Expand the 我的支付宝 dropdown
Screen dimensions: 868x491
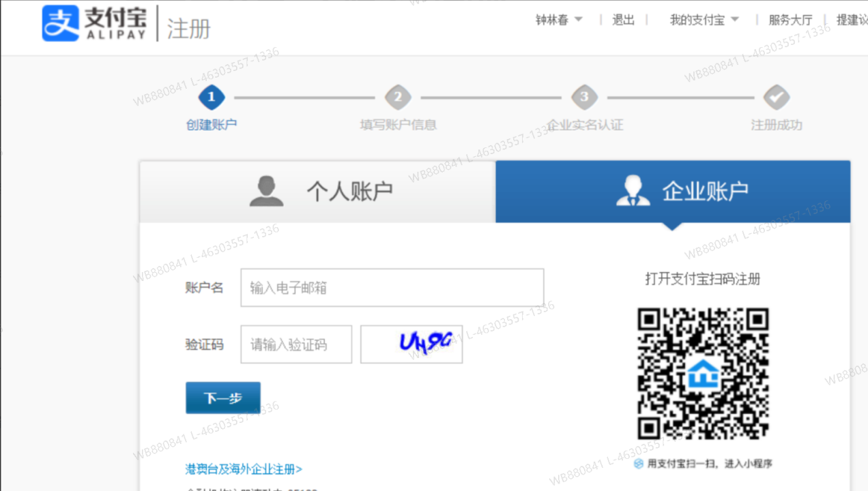click(x=704, y=20)
